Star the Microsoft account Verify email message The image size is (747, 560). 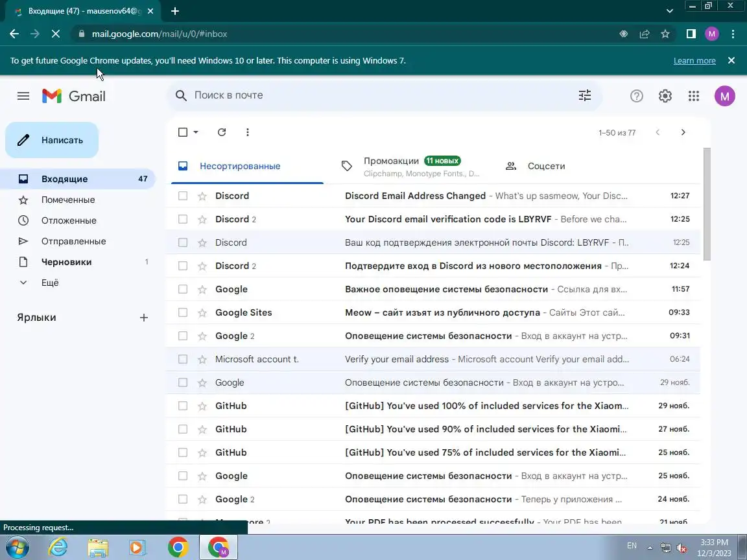[x=202, y=360]
